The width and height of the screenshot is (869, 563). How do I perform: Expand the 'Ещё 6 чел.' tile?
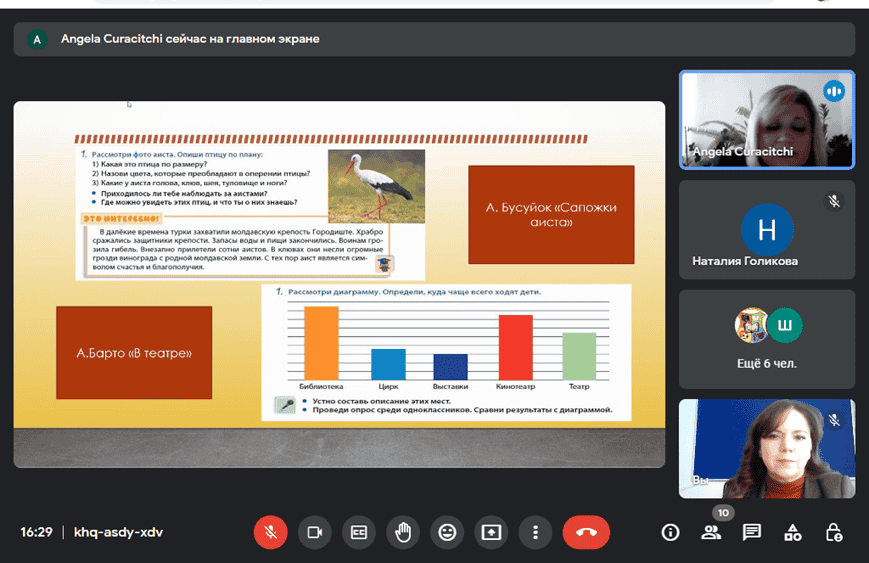(x=766, y=339)
